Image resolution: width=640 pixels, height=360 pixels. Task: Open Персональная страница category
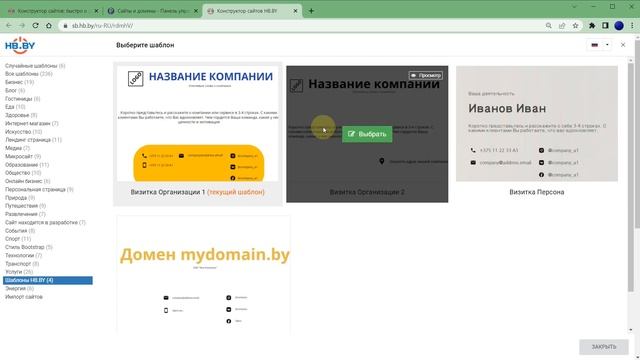pyautogui.click(x=39, y=189)
